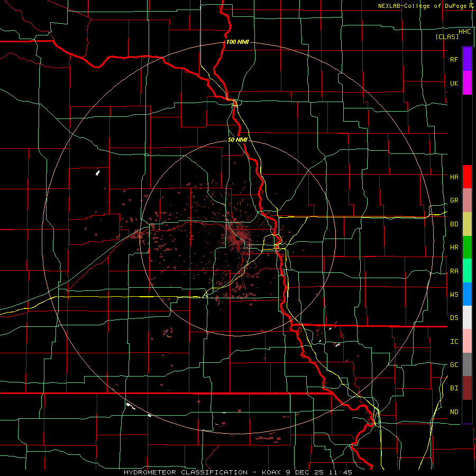Select the gray GC legend swatch
476x476 pixels.
point(467,364)
